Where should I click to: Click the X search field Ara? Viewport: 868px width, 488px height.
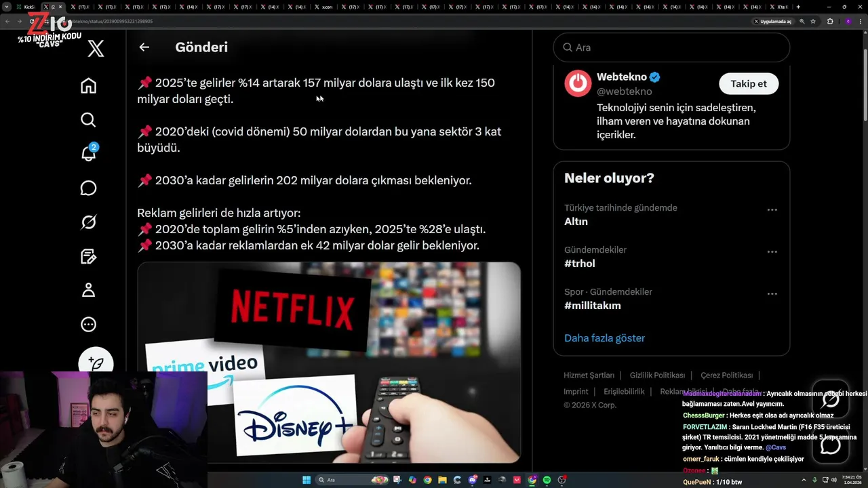pyautogui.click(x=671, y=47)
